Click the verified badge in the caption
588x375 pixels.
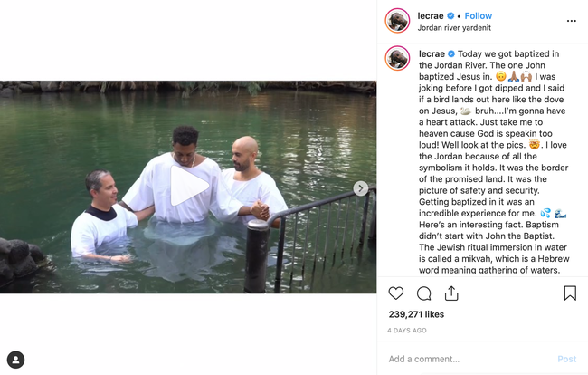click(451, 53)
